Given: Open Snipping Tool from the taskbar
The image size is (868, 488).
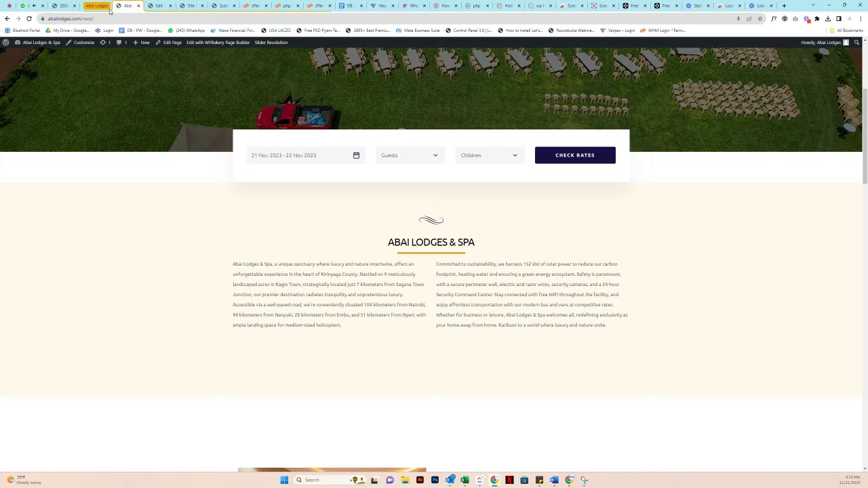Looking at the screenshot, I should pos(584,480).
